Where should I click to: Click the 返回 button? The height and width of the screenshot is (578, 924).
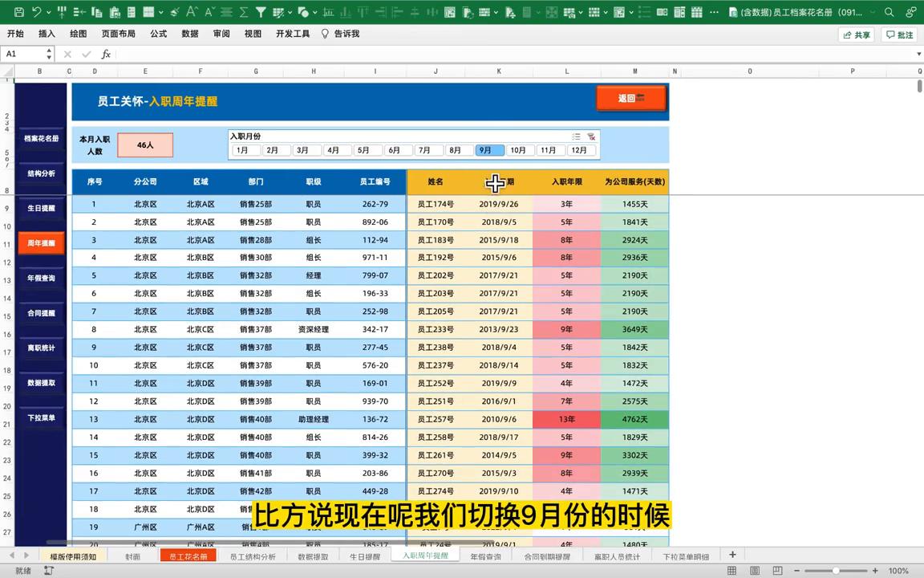click(x=631, y=98)
